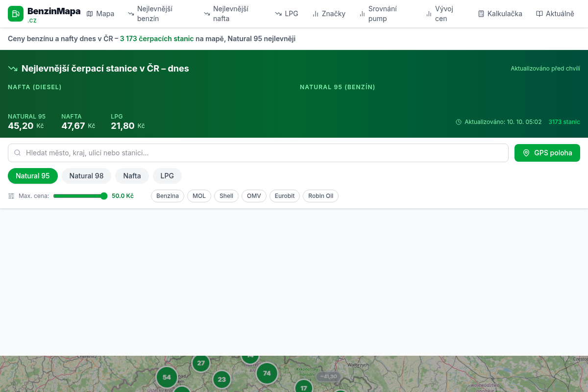Screen dimensions: 588x392
Task: Click the map cluster marked 23
Action: click(221, 379)
